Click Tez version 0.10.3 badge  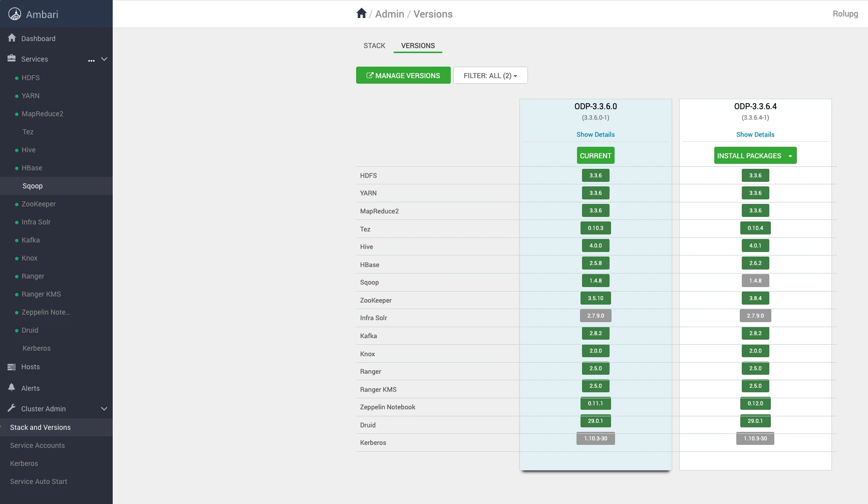[x=596, y=228]
